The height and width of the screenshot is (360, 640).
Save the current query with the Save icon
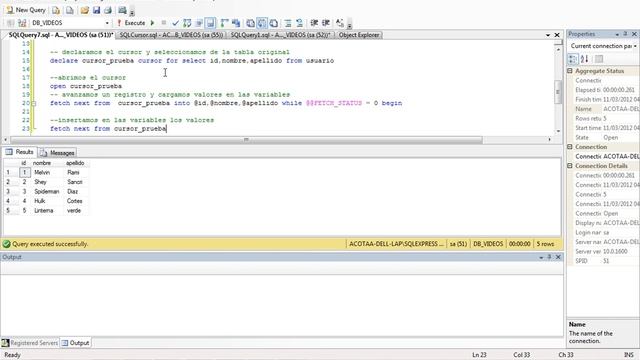coord(96,10)
